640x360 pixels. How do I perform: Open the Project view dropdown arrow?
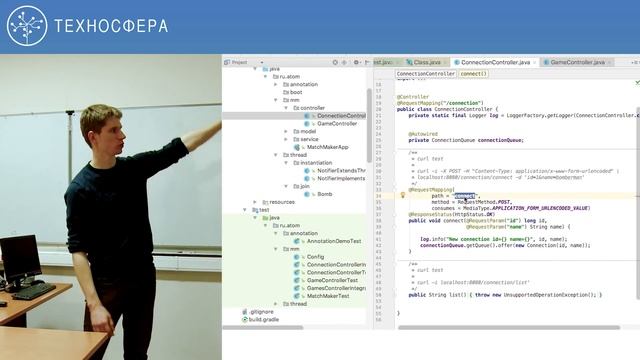[x=261, y=62]
